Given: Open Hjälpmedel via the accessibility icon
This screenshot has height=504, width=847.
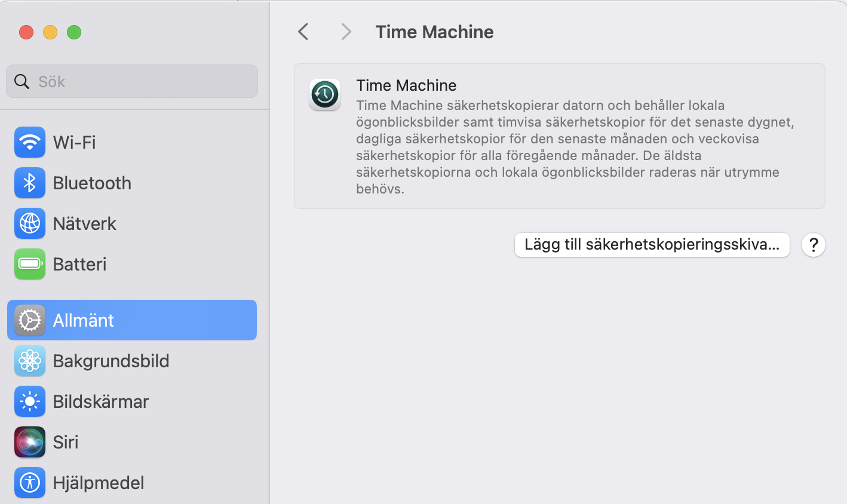Looking at the screenshot, I should (30, 483).
